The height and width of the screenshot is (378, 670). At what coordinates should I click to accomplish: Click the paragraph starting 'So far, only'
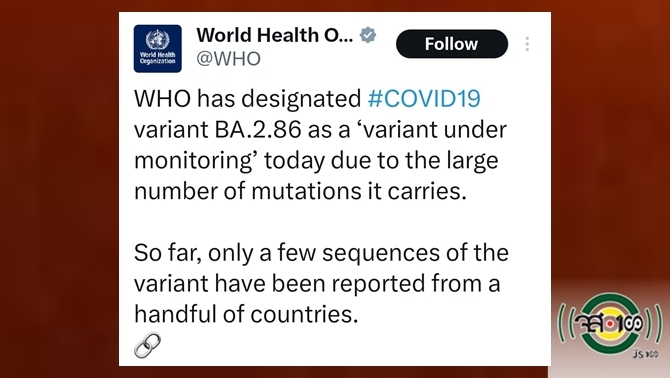(x=321, y=283)
